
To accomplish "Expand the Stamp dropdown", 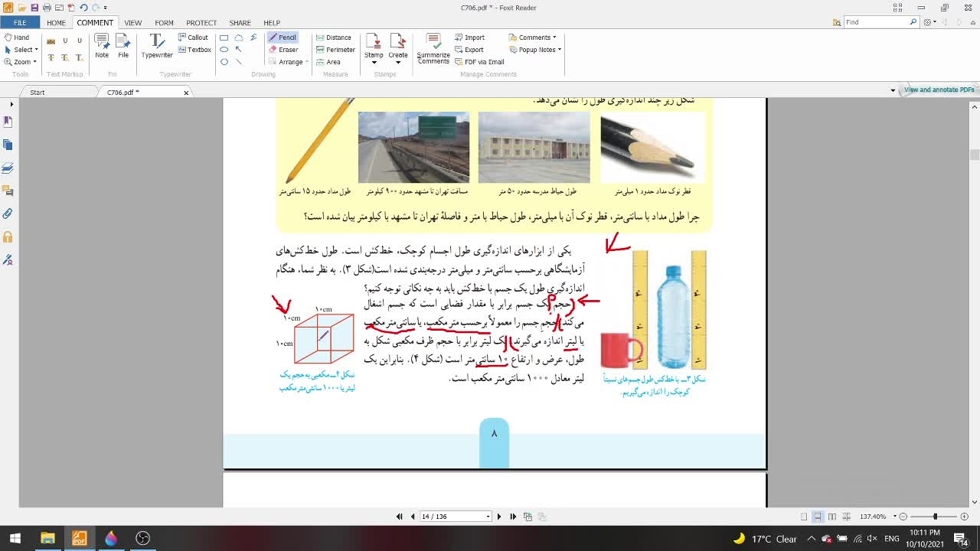I will click(374, 62).
